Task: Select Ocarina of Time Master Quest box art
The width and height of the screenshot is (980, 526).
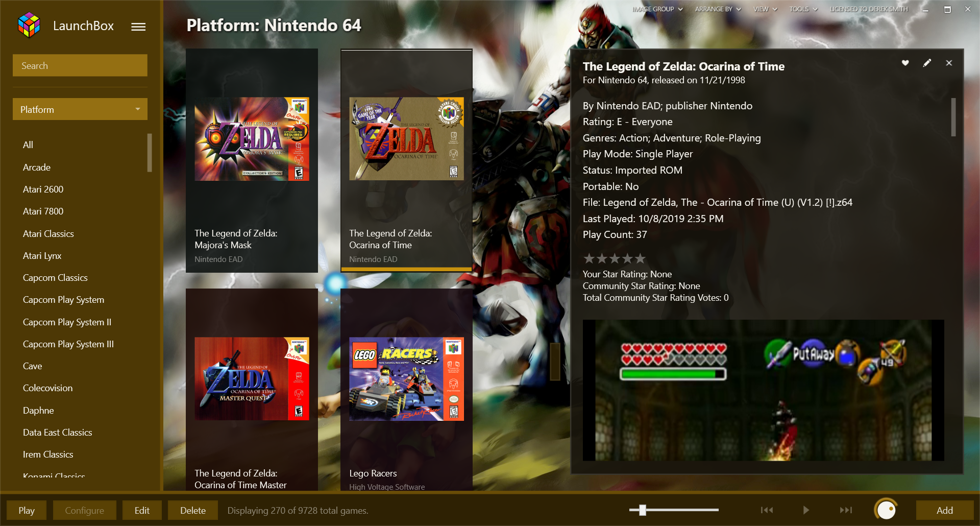Action: (252, 379)
